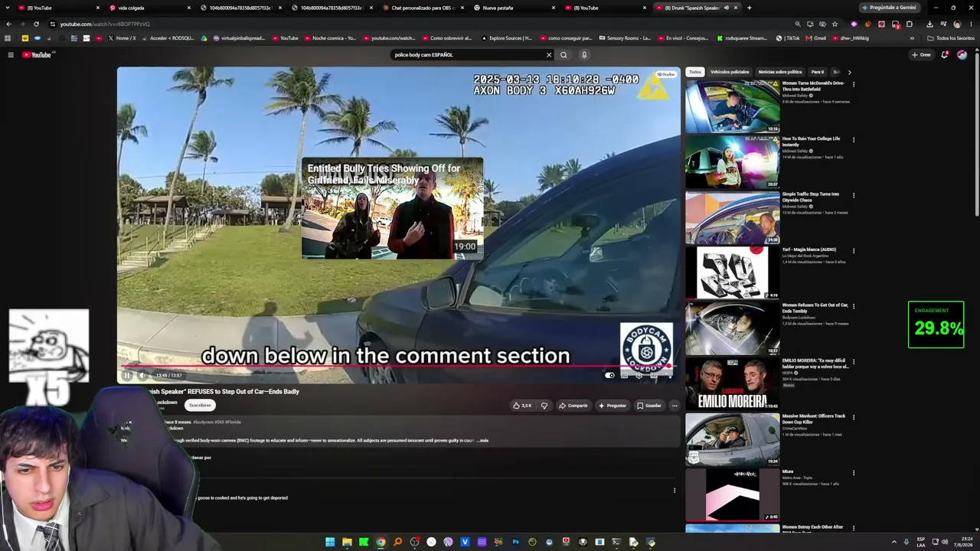This screenshot has width=980, height=551.
Task: Open options menu for EMILIO MOREIRA video
Action: click(x=854, y=361)
